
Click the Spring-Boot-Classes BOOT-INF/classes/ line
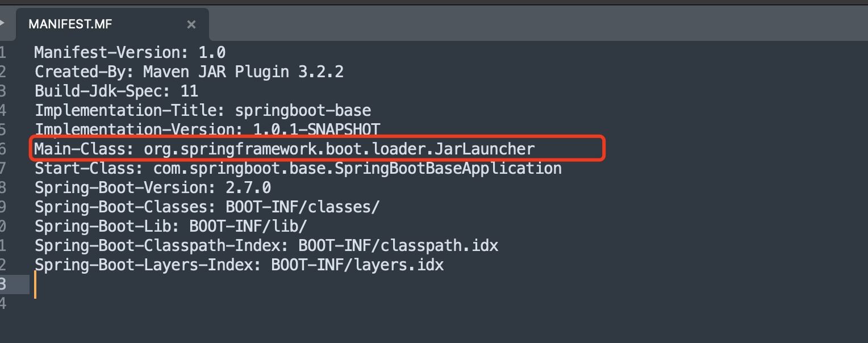click(x=207, y=207)
